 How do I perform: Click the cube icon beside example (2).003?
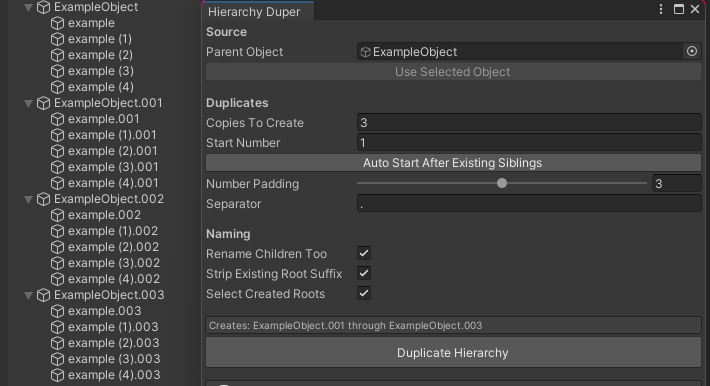coord(58,343)
